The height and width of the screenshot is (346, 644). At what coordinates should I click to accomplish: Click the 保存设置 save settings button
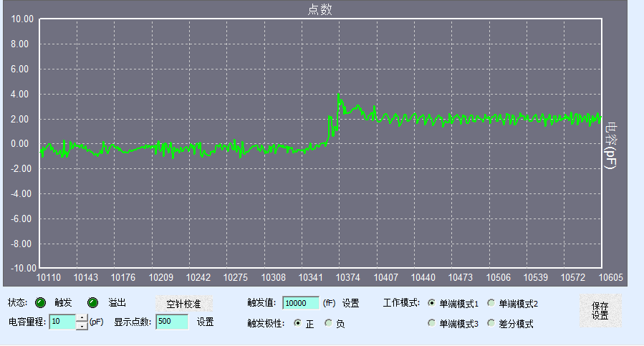(x=600, y=311)
